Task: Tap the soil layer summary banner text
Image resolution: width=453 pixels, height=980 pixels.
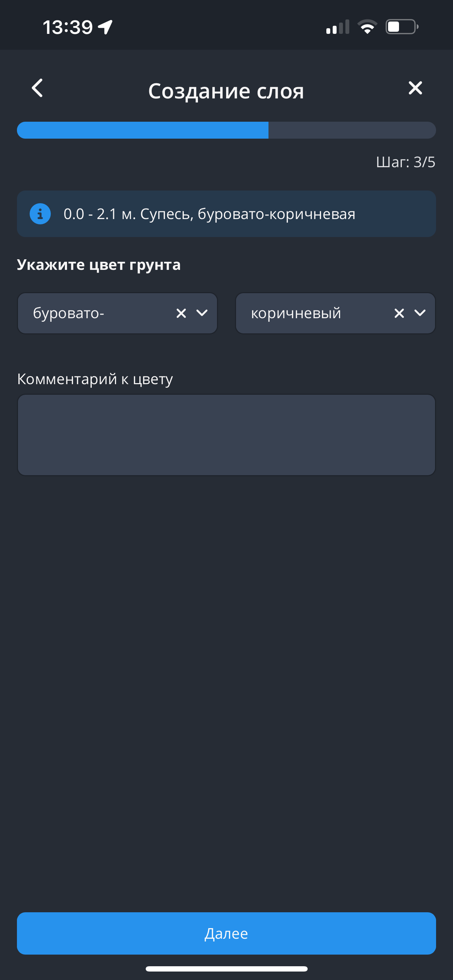Action: (x=209, y=214)
